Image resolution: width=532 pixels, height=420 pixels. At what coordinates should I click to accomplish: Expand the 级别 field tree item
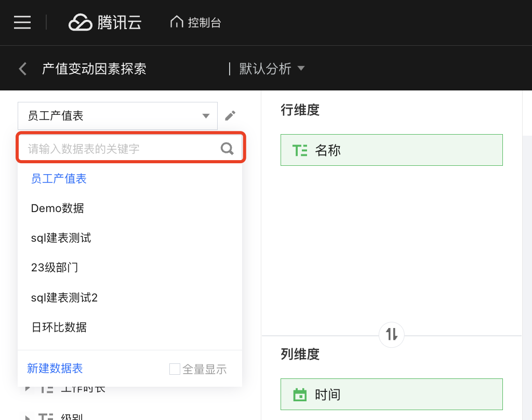click(x=26, y=416)
